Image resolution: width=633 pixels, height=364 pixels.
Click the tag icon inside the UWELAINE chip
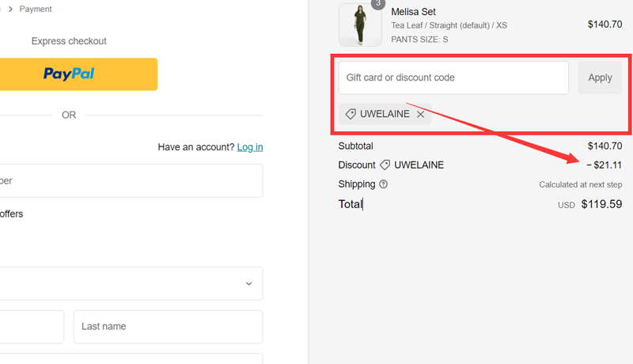pyautogui.click(x=351, y=114)
